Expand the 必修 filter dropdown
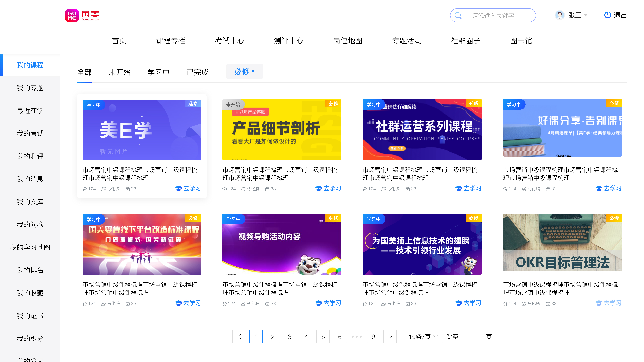Viewport: 644px width, 362px height. click(244, 72)
